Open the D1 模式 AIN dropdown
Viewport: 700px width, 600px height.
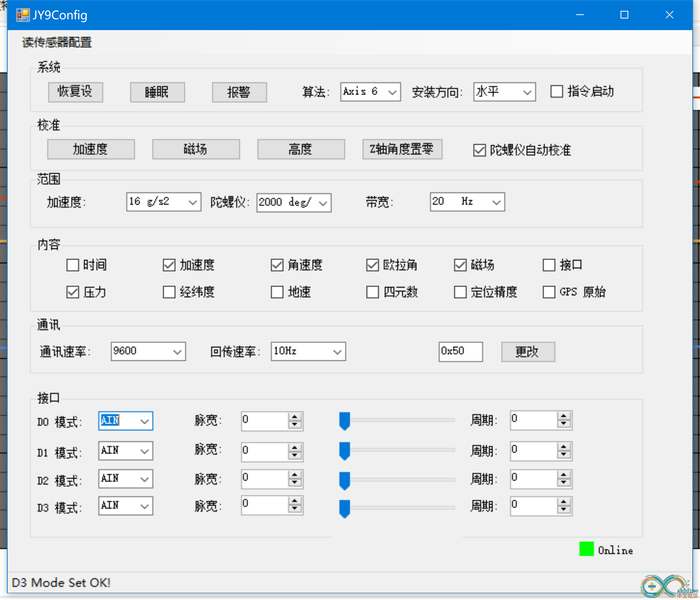click(126, 451)
